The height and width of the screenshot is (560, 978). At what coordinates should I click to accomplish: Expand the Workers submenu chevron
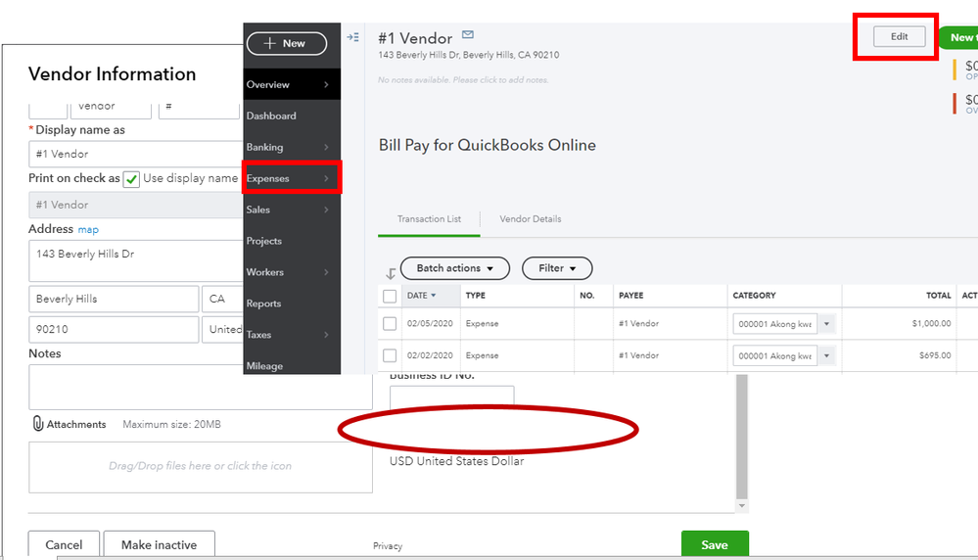point(326,272)
